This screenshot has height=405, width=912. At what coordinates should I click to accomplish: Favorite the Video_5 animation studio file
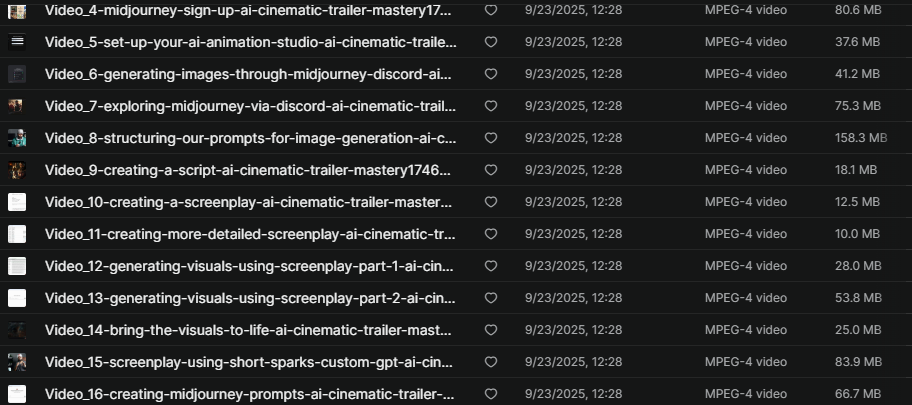[x=491, y=42]
